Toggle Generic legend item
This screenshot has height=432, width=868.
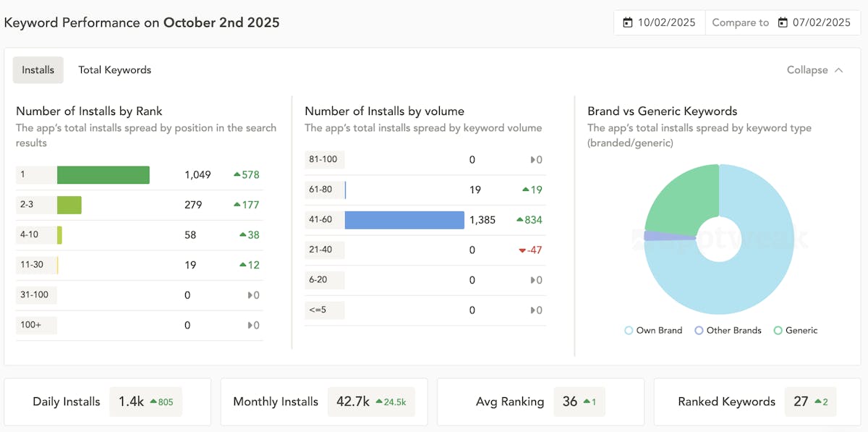pos(796,331)
